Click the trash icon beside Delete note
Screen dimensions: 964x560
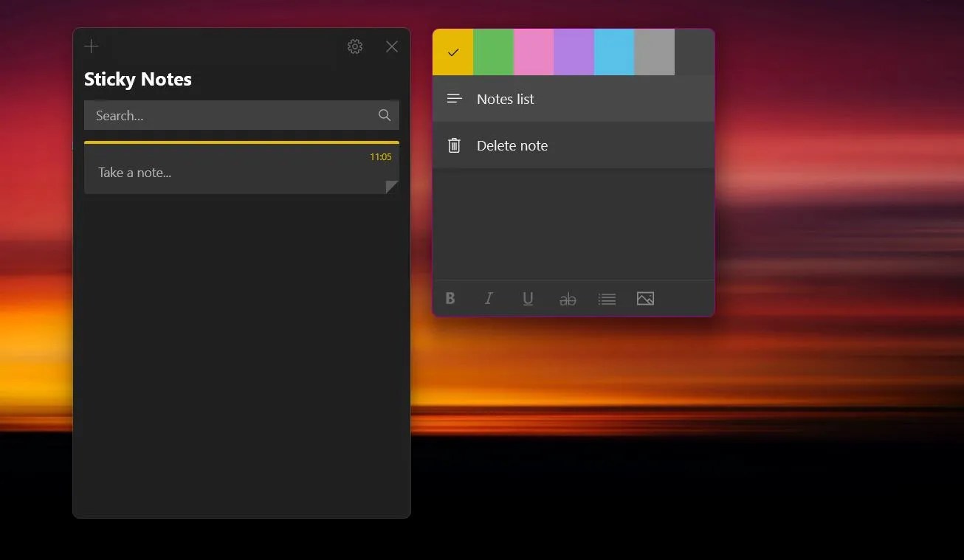click(x=453, y=145)
